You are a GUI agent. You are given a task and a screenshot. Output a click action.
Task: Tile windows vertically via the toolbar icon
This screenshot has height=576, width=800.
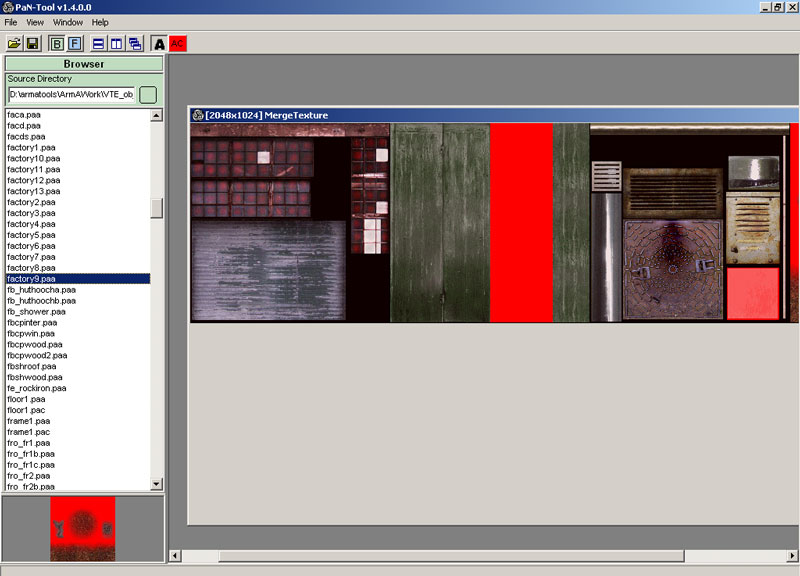click(x=116, y=43)
